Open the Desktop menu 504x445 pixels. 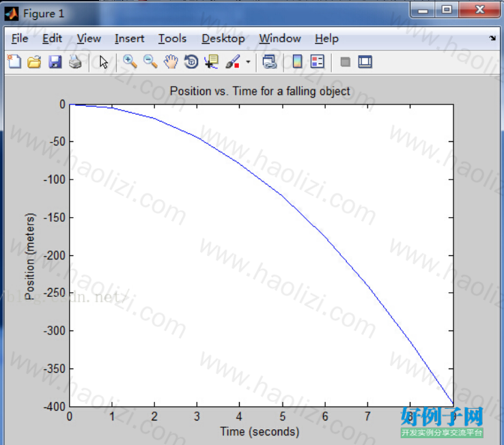pos(223,38)
